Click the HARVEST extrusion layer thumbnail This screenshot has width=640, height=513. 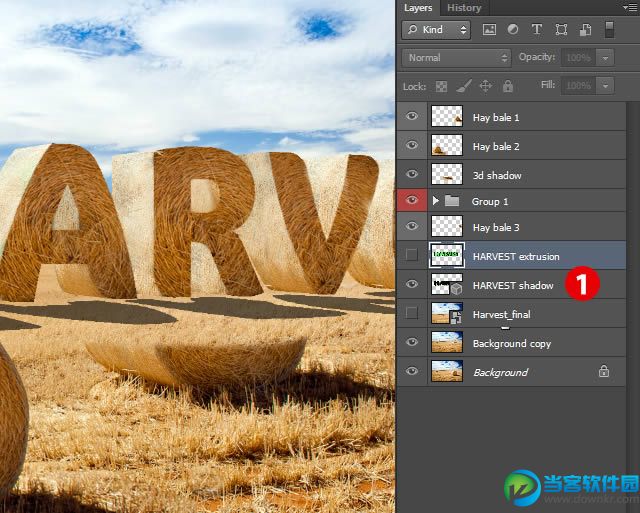447,255
